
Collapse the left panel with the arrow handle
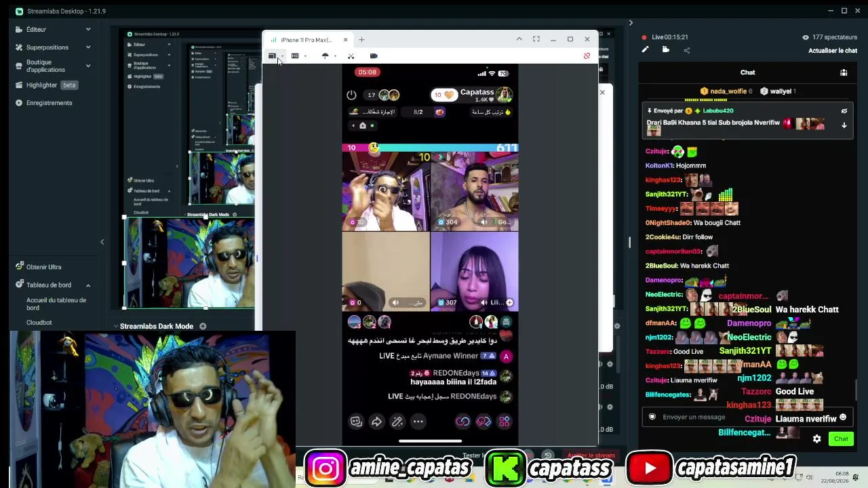[x=102, y=241]
